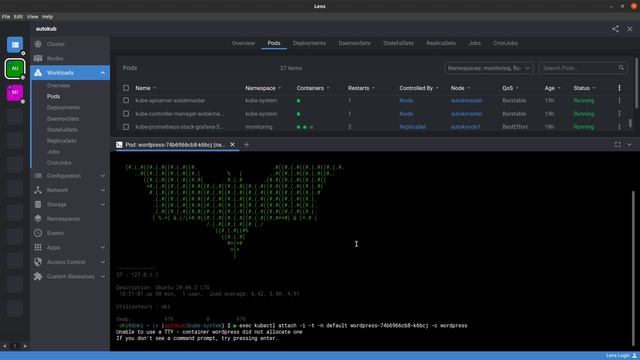Open the Edit menu

(x=18, y=17)
